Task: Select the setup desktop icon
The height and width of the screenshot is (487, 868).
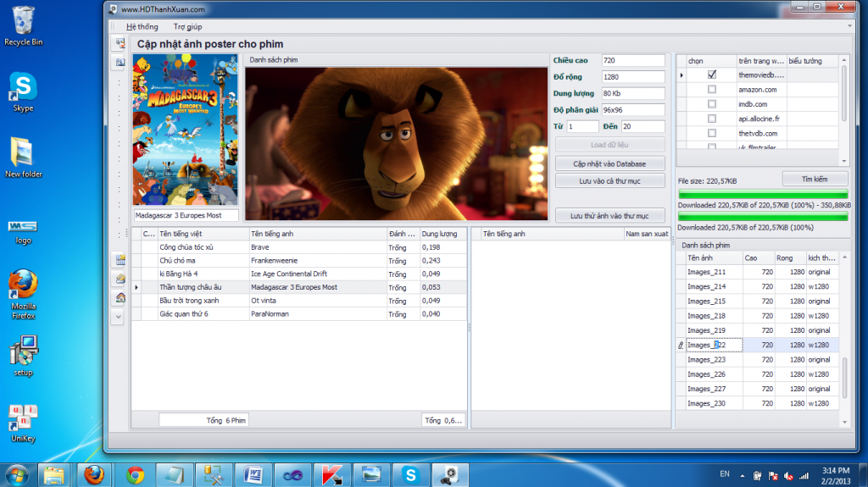Action: tap(23, 356)
